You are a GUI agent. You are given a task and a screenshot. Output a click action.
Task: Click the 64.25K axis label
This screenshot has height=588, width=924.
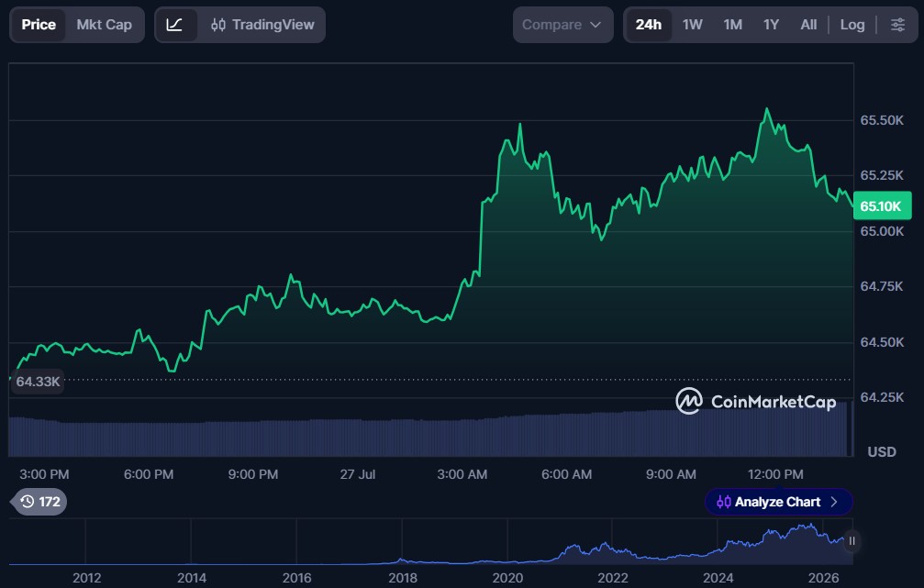(x=882, y=398)
